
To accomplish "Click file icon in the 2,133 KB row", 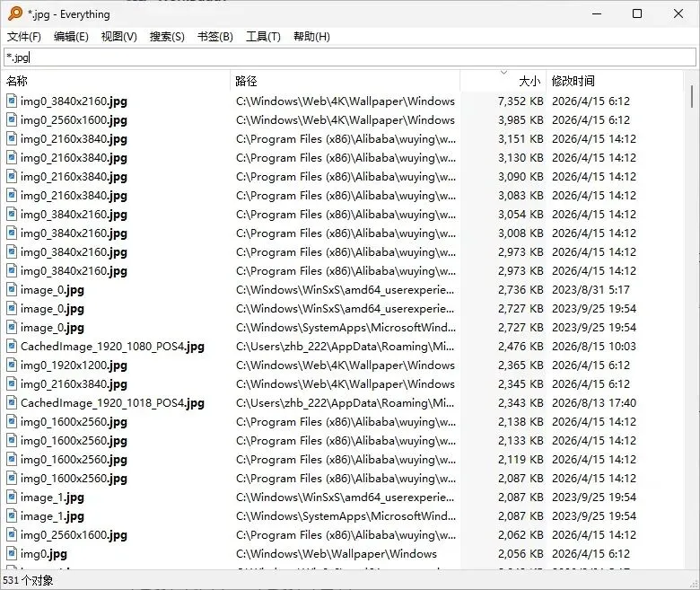I will coord(12,440).
